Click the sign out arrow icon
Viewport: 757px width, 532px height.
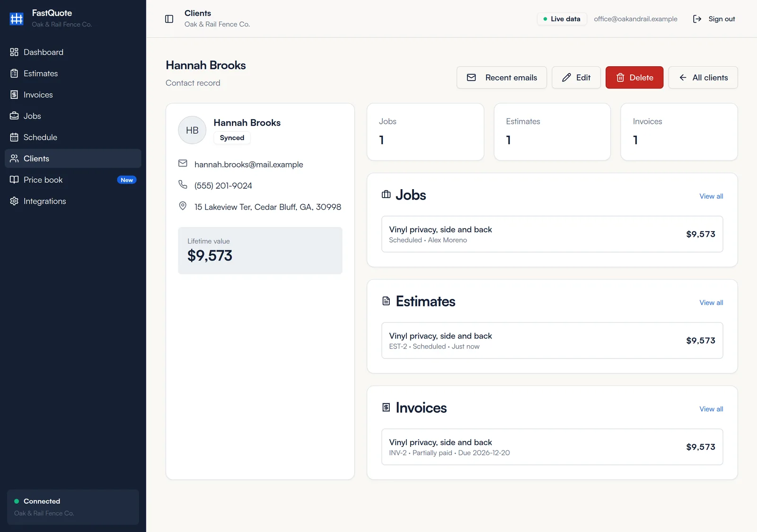click(697, 19)
